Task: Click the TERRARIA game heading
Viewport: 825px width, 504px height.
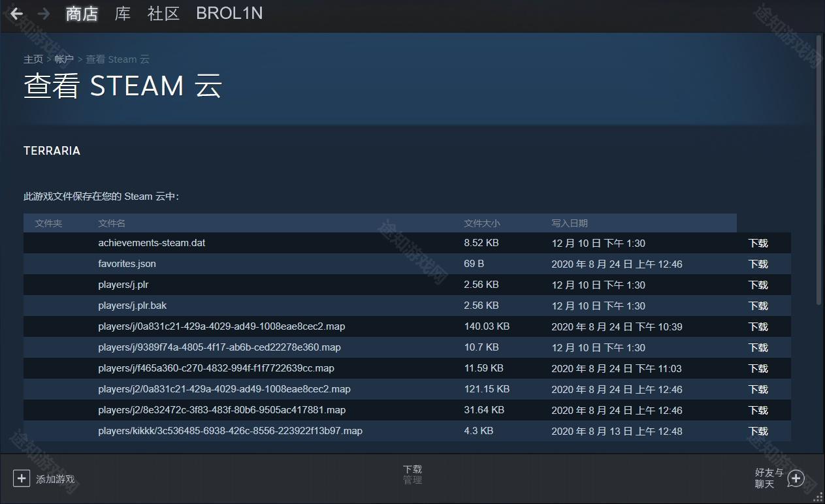Action: 52,151
